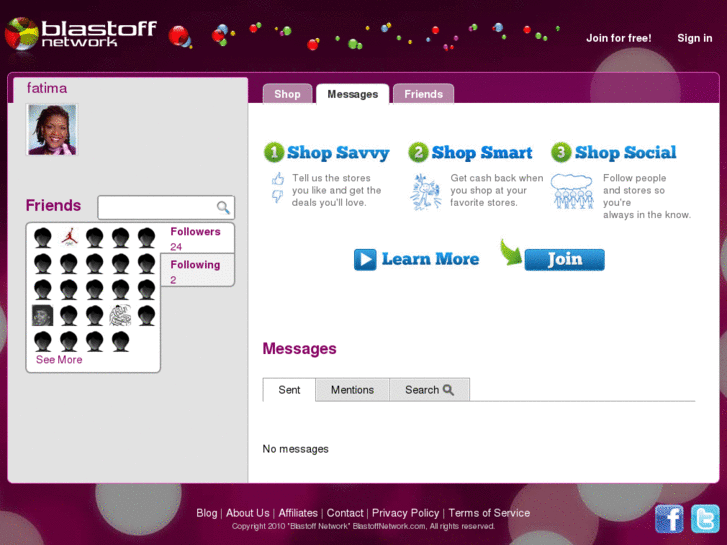Click the Shop Social heading

(625, 153)
